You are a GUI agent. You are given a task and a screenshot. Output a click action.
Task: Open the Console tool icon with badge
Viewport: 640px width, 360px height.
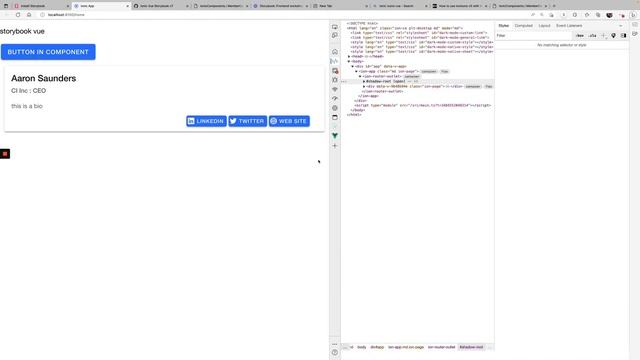coord(335,71)
